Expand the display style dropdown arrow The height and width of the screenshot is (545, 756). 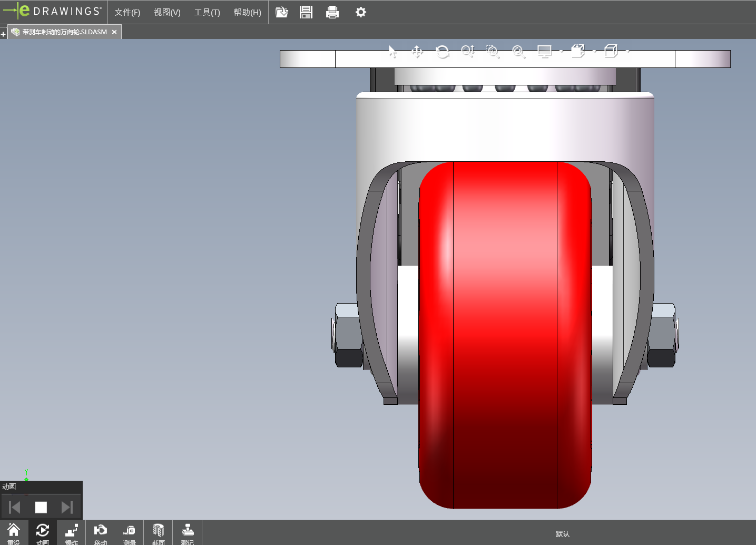(x=562, y=52)
